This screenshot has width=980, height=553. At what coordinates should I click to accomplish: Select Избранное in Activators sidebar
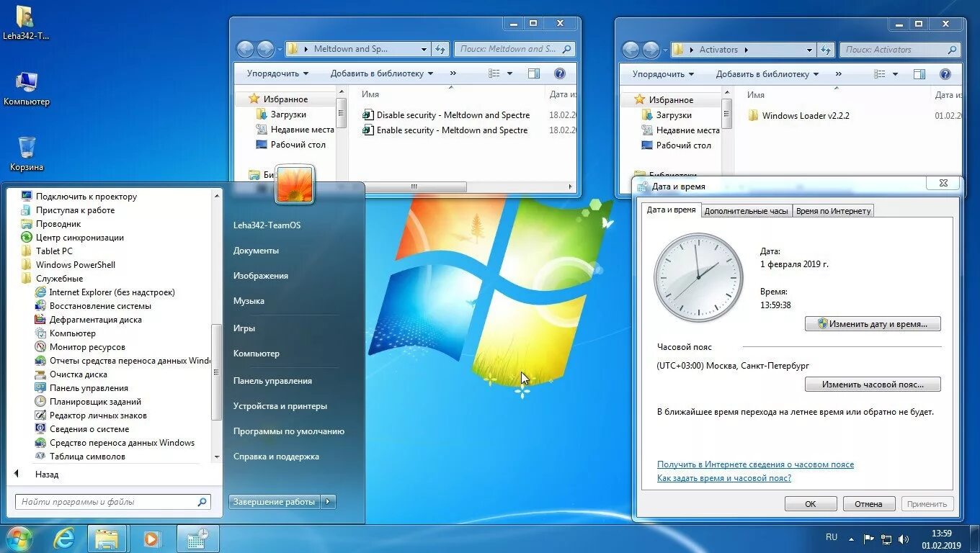664,100
